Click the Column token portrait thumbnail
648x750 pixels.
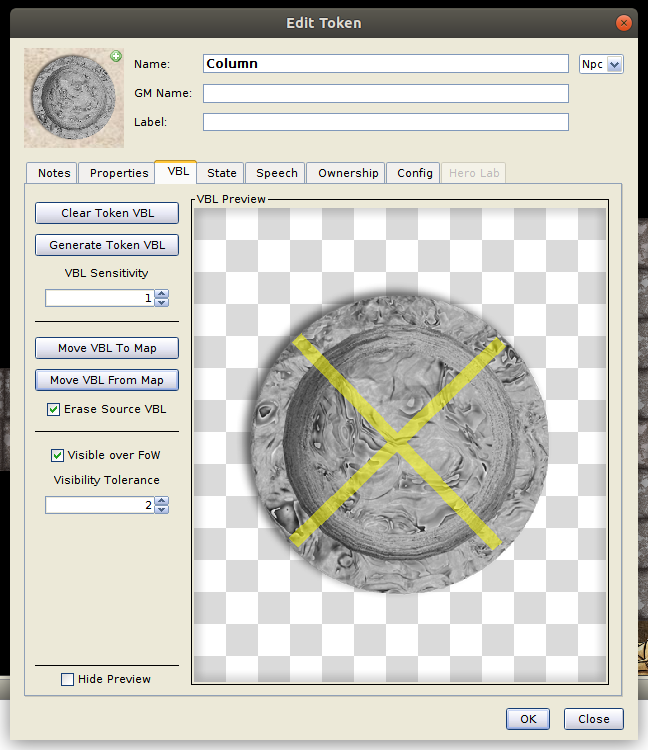(74, 98)
